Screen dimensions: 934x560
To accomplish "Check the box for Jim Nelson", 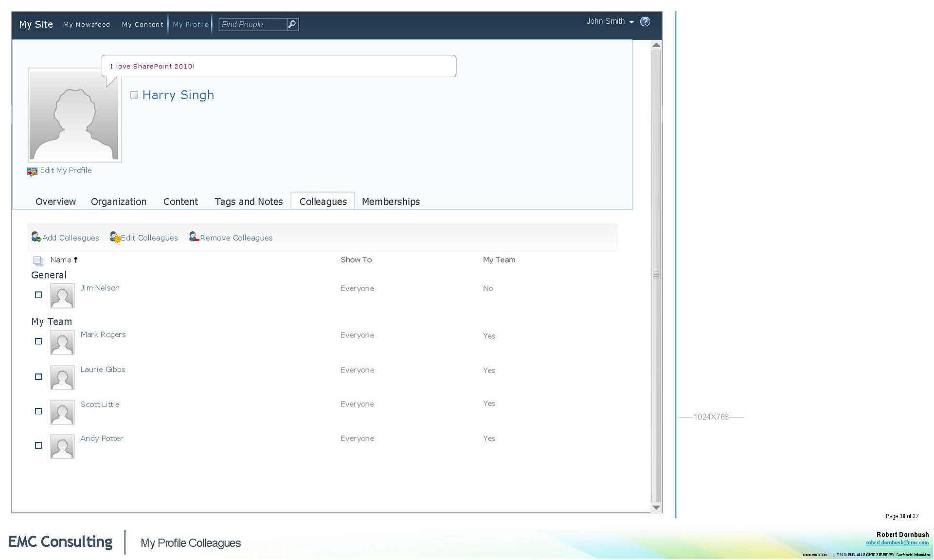I will coord(38,295).
